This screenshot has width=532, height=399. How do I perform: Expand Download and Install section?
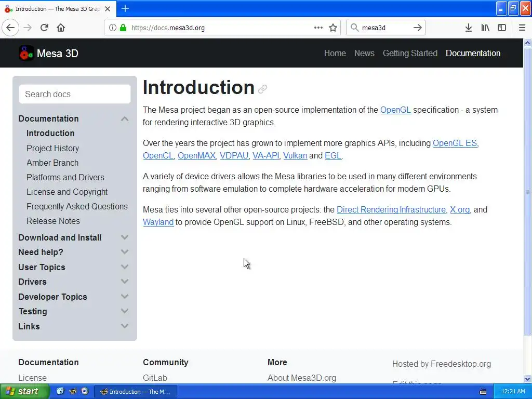(125, 237)
